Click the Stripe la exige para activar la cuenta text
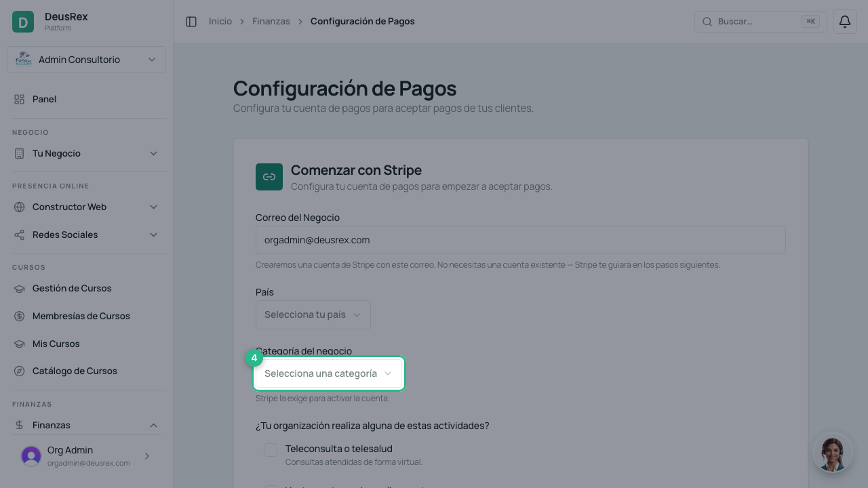The image size is (868, 488). click(323, 399)
